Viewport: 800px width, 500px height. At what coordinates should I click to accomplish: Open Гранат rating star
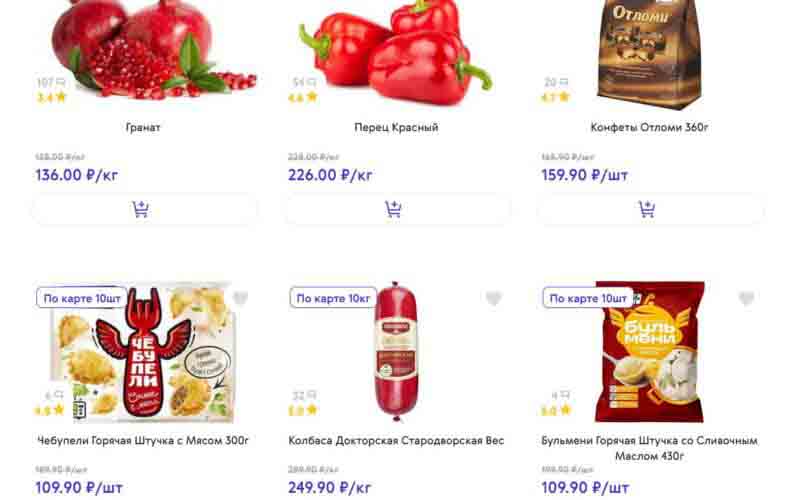click(61, 97)
